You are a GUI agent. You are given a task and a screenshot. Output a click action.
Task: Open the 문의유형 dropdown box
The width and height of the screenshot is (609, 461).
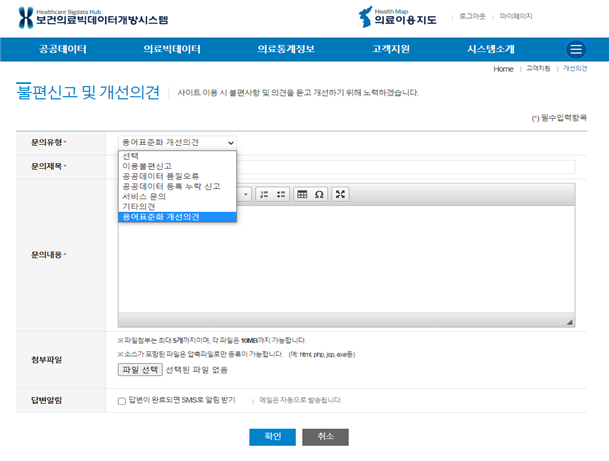(177, 143)
